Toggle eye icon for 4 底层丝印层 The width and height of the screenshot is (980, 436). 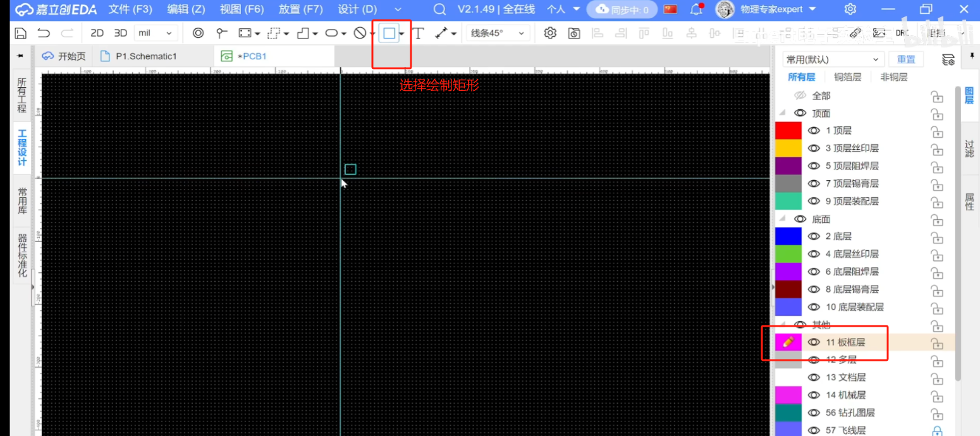point(814,254)
